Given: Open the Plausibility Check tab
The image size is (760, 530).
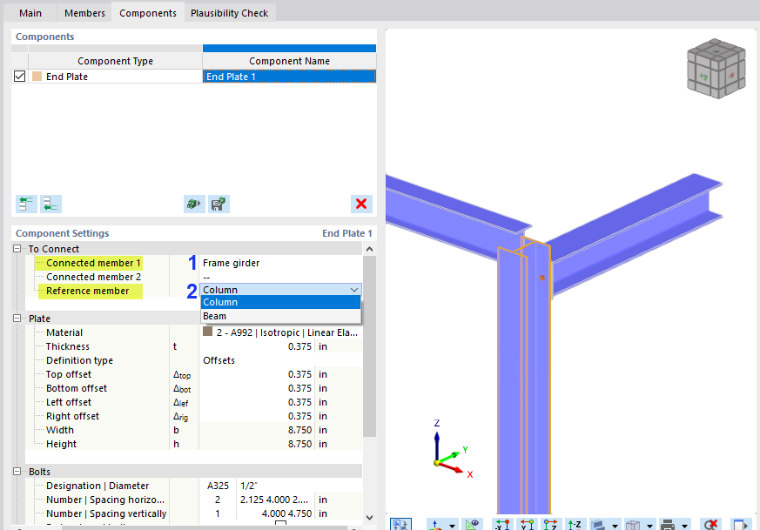Looking at the screenshot, I should [x=229, y=13].
